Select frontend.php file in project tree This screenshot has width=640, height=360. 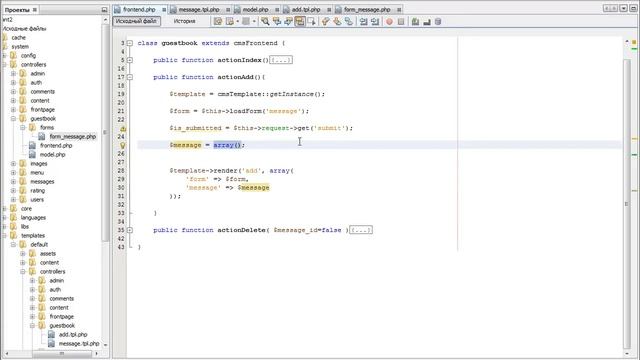tap(56, 146)
